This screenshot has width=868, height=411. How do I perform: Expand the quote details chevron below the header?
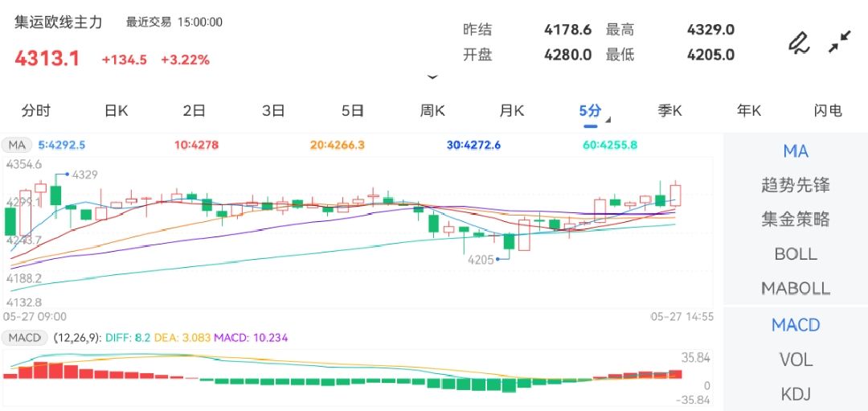click(x=432, y=77)
